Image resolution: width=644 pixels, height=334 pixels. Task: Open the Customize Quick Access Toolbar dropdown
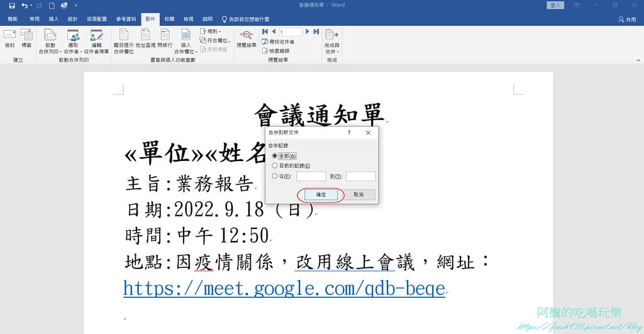76,5
